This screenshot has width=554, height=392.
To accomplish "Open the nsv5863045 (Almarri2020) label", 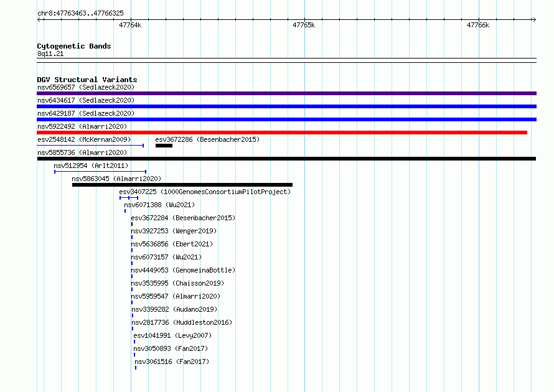I will pos(116,179).
